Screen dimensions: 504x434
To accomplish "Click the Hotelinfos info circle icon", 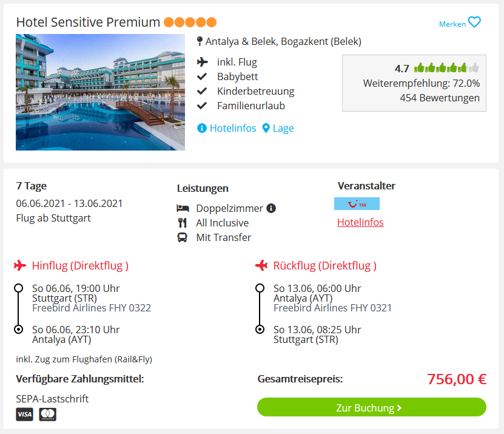I will (201, 128).
